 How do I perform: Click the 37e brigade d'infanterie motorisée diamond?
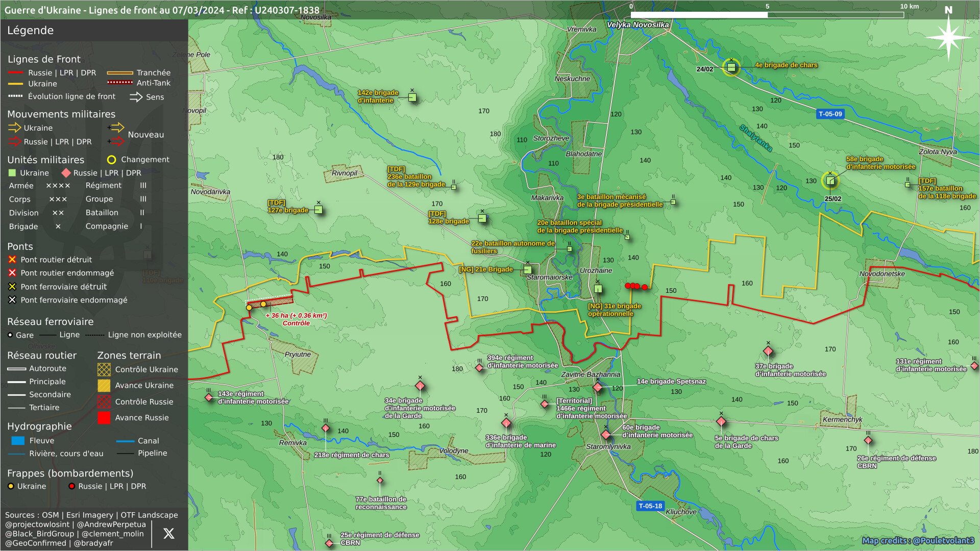pos(768,351)
